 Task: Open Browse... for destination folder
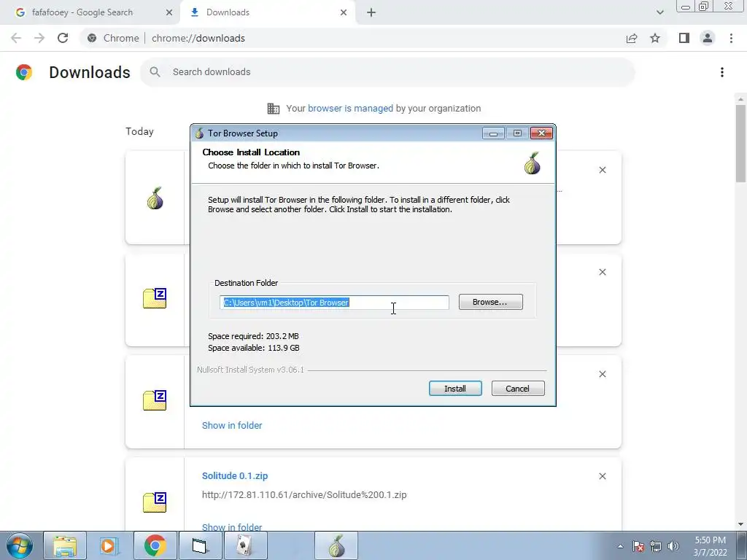click(x=490, y=302)
